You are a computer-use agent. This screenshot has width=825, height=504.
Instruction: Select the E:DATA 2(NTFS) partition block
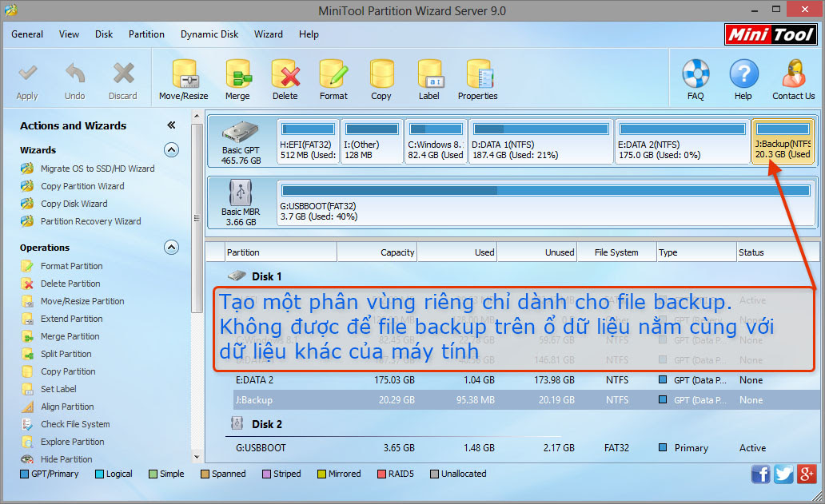(x=683, y=141)
